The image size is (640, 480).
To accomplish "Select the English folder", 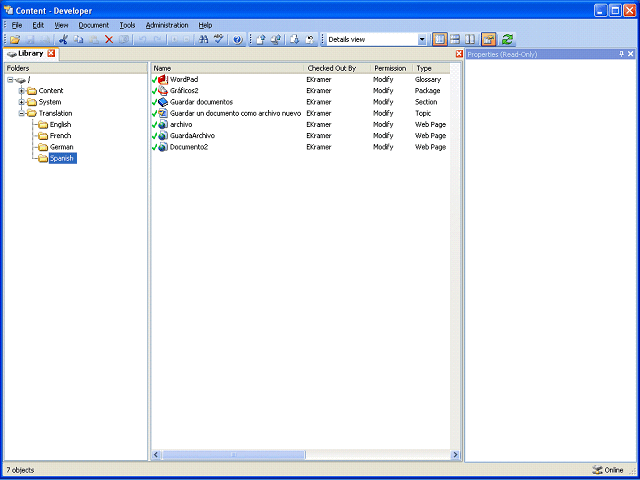I will point(60,124).
